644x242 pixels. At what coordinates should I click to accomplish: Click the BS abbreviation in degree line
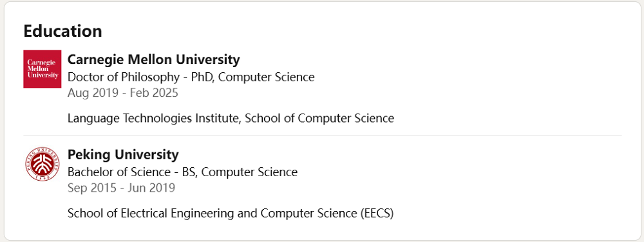[x=190, y=172]
